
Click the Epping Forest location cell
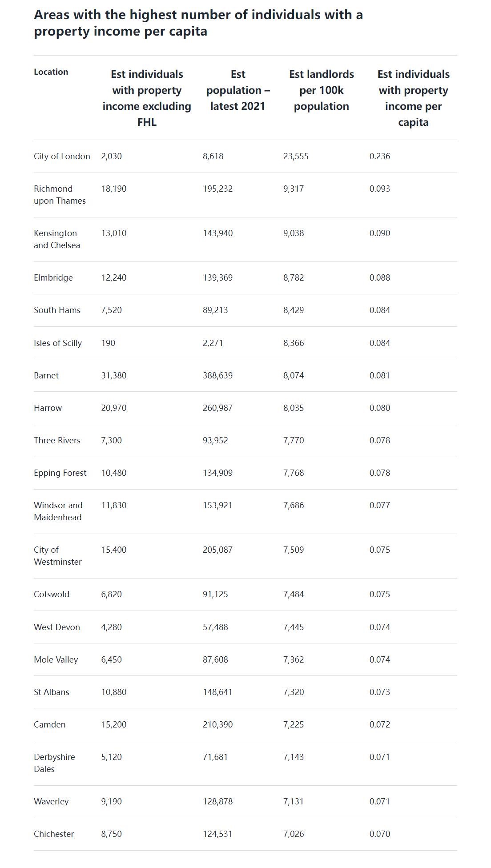click(x=60, y=473)
